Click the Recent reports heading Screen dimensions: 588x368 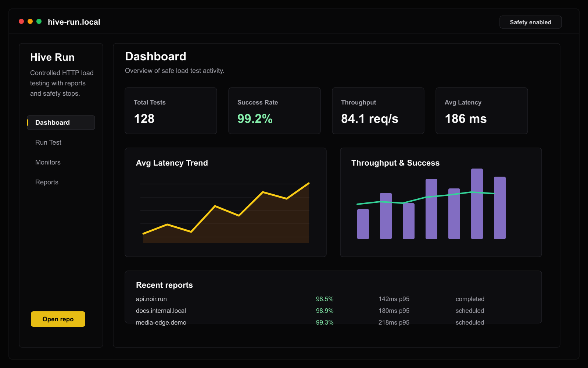tap(164, 285)
